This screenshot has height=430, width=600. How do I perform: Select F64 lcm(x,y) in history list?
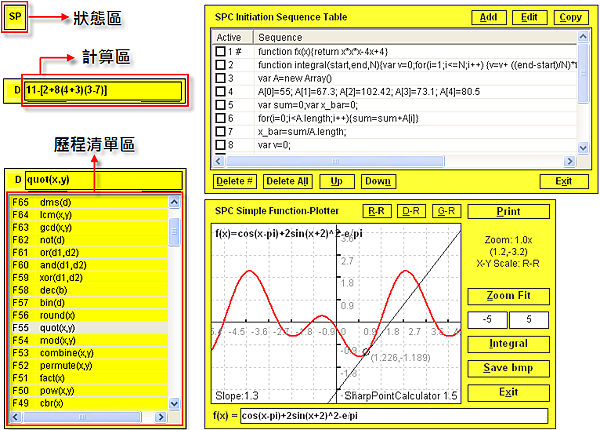(x=89, y=215)
